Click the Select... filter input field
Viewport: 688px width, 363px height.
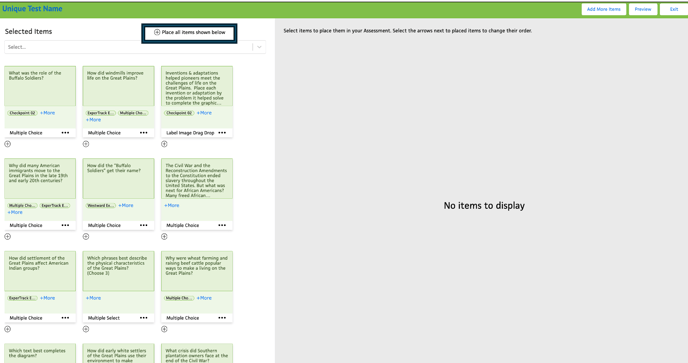coord(129,47)
